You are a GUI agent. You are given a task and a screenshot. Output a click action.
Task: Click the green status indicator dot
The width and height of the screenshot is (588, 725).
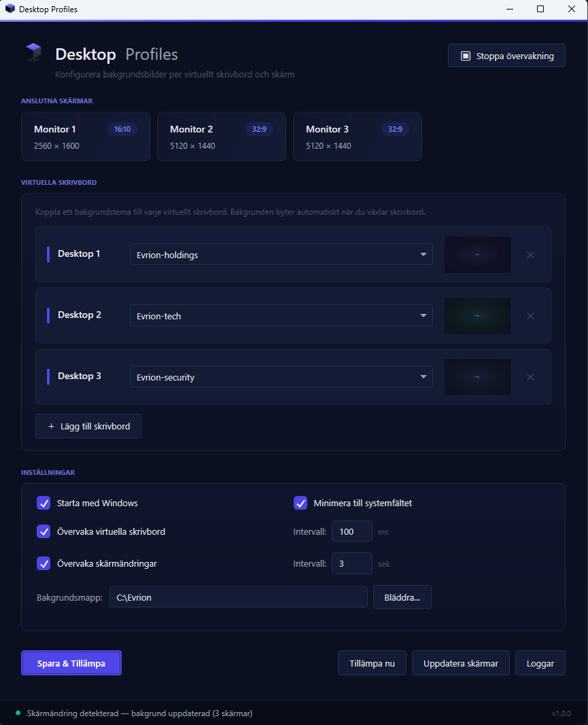[18, 713]
